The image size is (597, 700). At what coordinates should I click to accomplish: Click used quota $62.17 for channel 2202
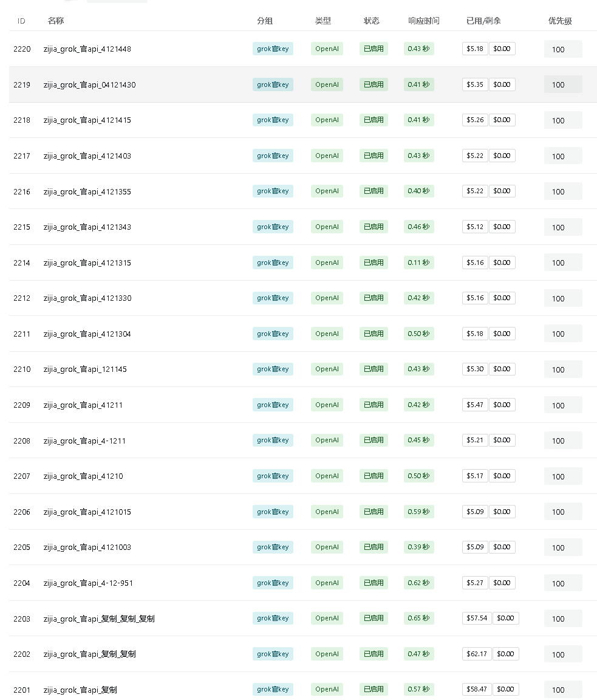pos(477,654)
